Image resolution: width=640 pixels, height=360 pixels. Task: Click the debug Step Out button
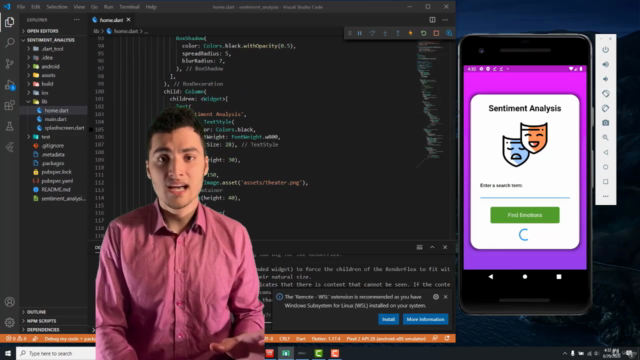[398, 33]
